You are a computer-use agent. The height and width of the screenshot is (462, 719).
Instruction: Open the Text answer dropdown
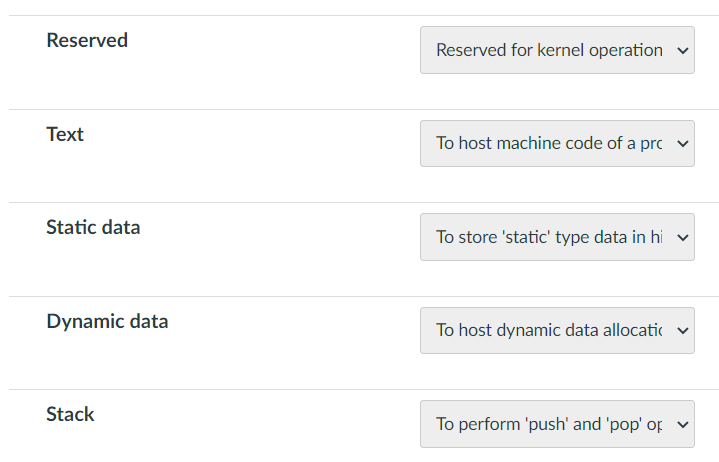pyautogui.click(x=557, y=143)
